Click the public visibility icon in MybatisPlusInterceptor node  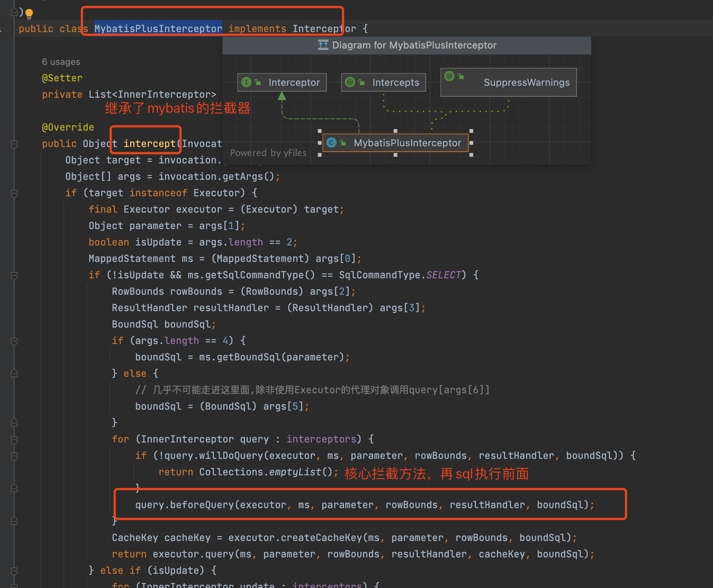343,143
